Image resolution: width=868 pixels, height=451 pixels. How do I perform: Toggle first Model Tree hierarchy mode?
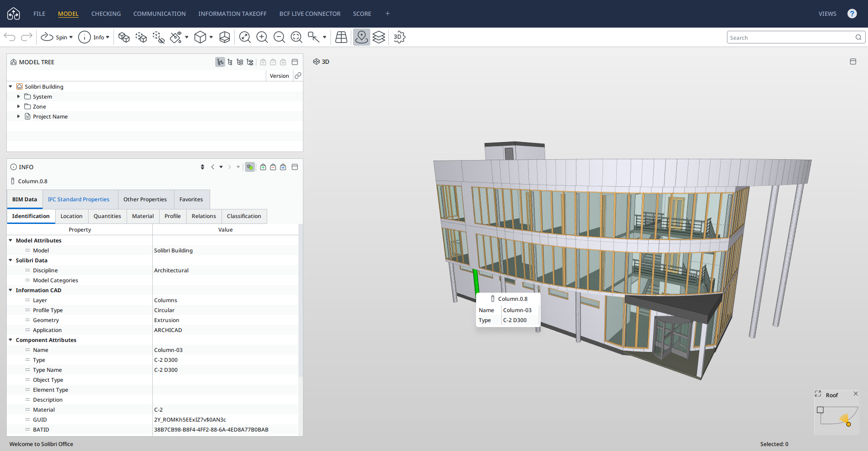pyautogui.click(x=220, y=62)
